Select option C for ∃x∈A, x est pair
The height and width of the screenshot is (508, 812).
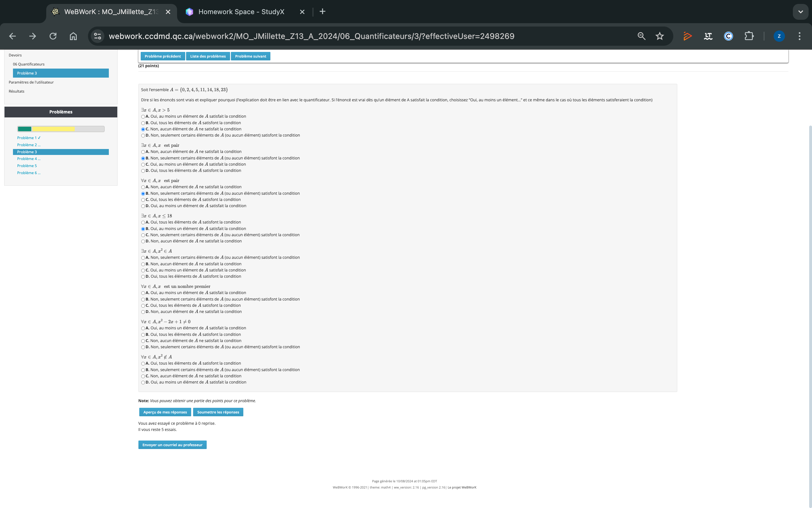click(x=143, y=165)
